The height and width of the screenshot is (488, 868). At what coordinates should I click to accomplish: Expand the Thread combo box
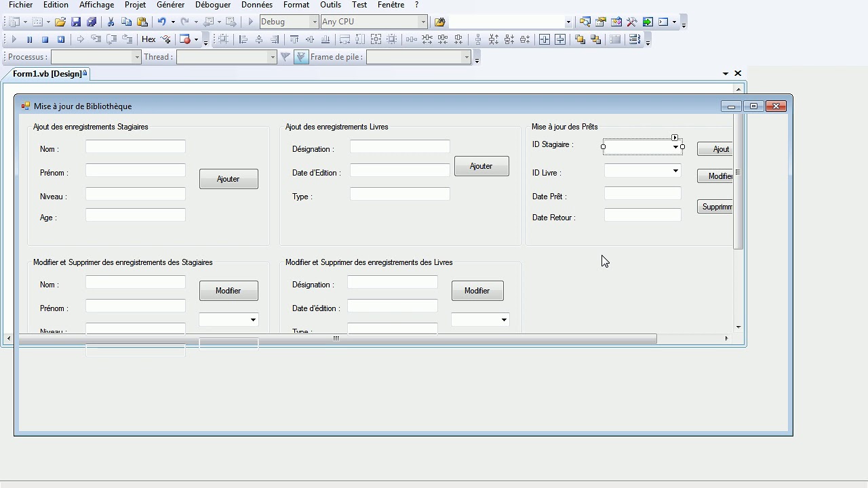tap(272, 57)
